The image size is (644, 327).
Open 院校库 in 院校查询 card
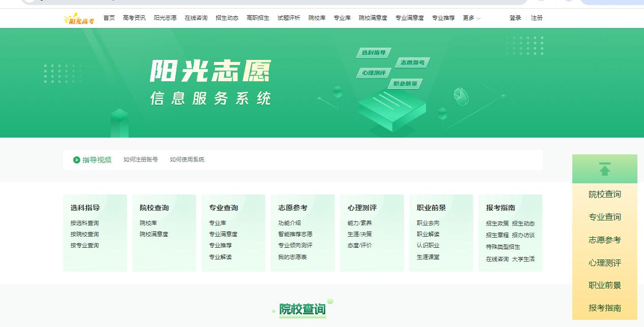(148, 223)
